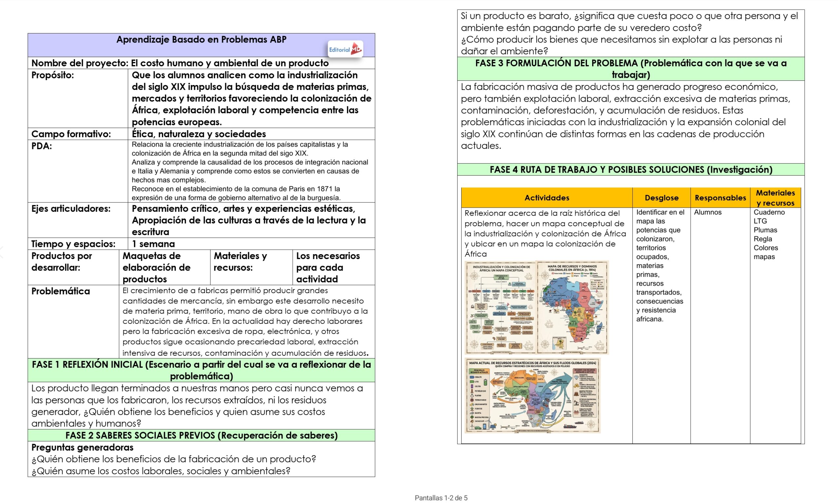
Task: Click the 'Actividades' column header
Action: (x=546, y=198)
